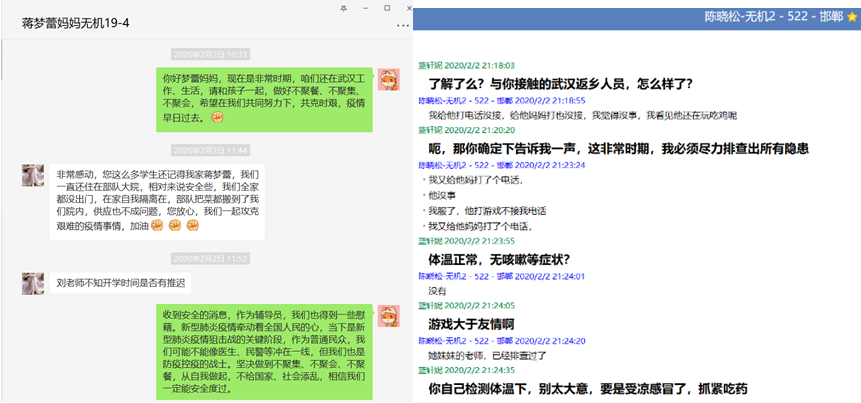Click the pin-on-top icon in the chat title bar
The height and width of the screenshot is (403, 861).
(x=344, y=7)
